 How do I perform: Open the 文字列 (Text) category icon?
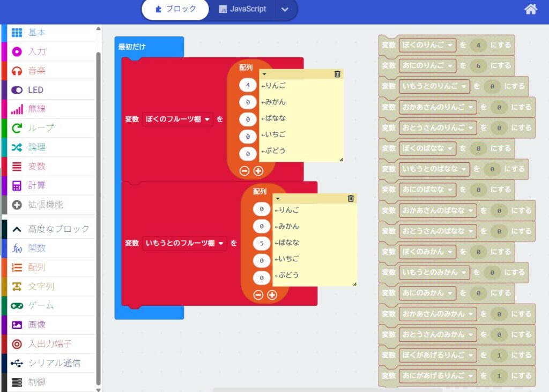tap(17, 287)
